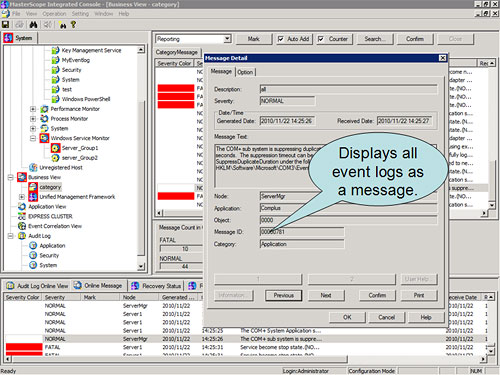Image resolution: width=500 pixels, height=375 pixels.
Task: Click Audit Log Security item icon
Action: [x=33, y=255]
